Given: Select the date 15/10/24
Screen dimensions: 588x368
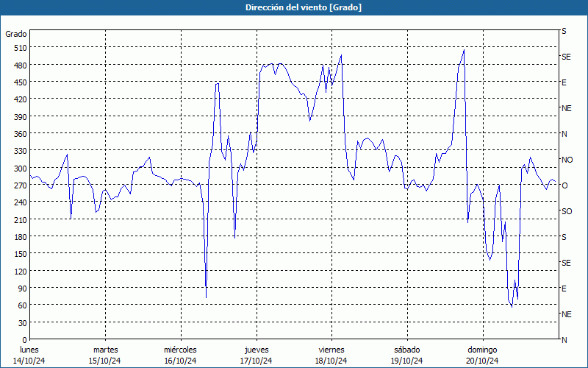Looking at the screenshot, I should point(104,361).
